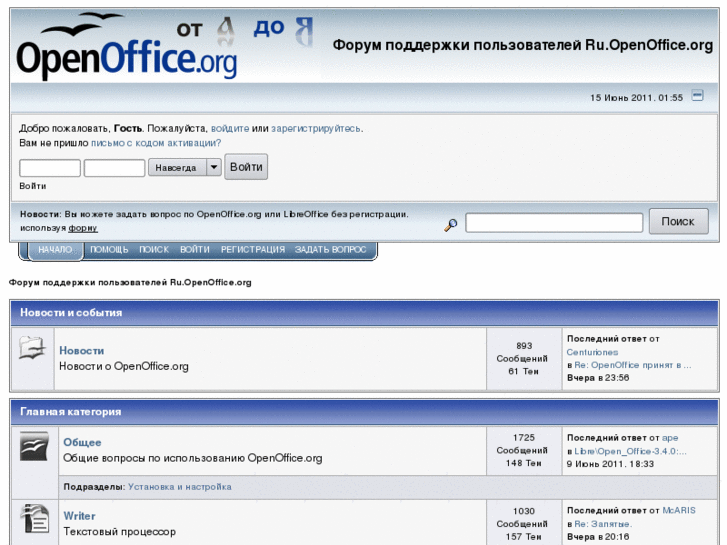
Task: Click the search magnifier icon
Action: pos(451,225)
